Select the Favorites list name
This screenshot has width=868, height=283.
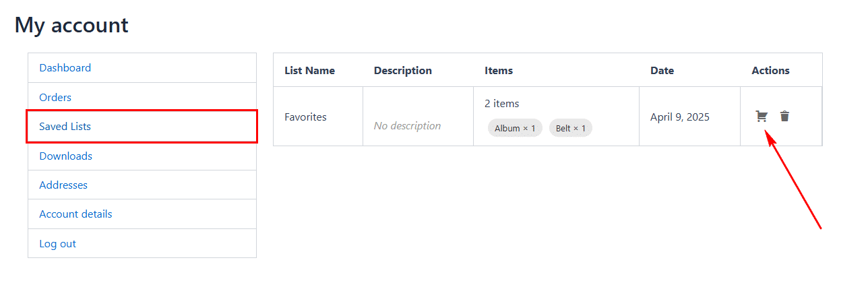[305, 117]
